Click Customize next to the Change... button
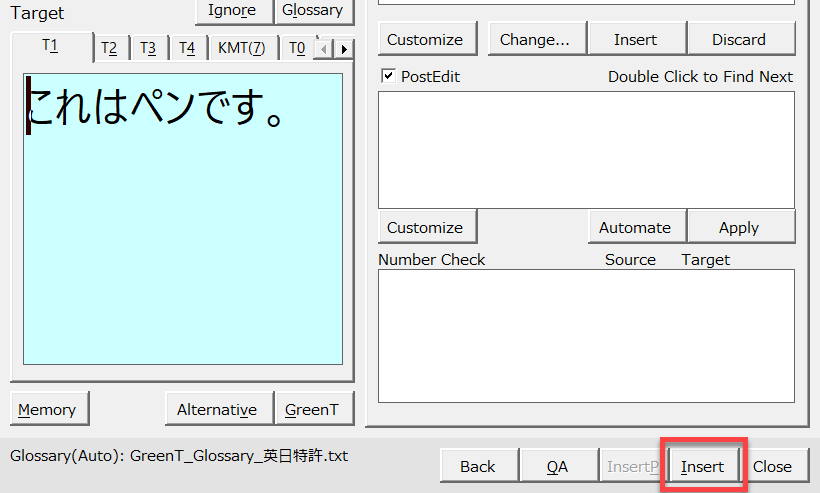 coord(425,40)
